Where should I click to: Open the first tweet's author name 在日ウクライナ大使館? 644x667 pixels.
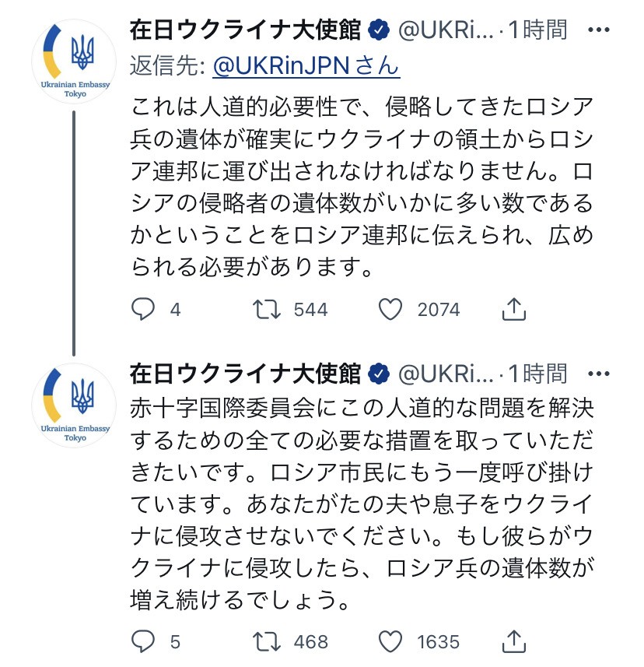tap(246, 30)
